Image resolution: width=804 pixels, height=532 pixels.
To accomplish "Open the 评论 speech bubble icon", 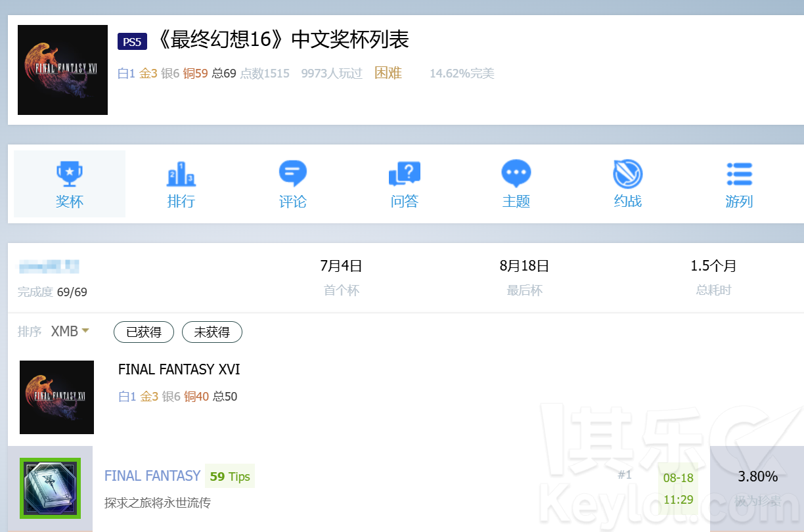I will [293, 174].
